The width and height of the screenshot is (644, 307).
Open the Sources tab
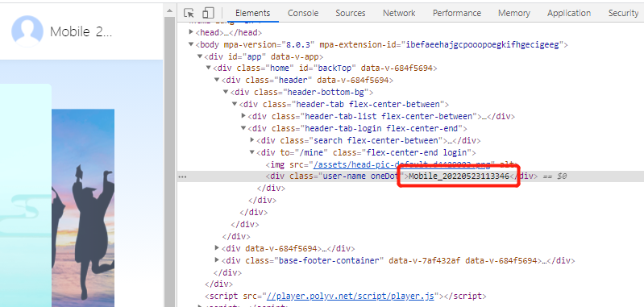351,13
